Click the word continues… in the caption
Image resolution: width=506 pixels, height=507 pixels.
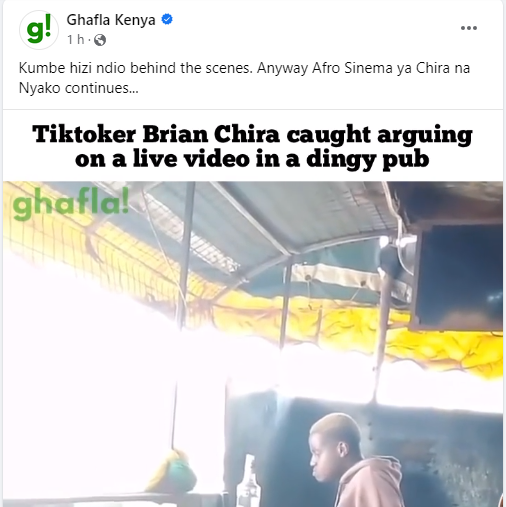click(101, 88)
